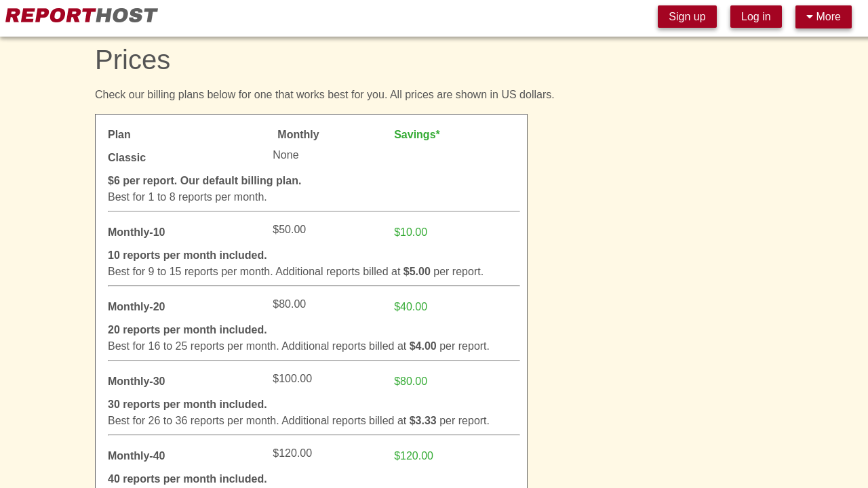The height and width of the screenshot is (488, 868).
Task: Click the green $40.00 savings amount
Action: [410, 307]
